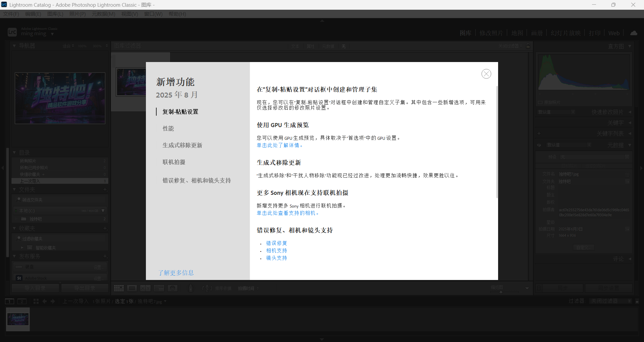Open the 单击此处查看支持的相机 link
The image size is (644, 342).
point(288,213)
